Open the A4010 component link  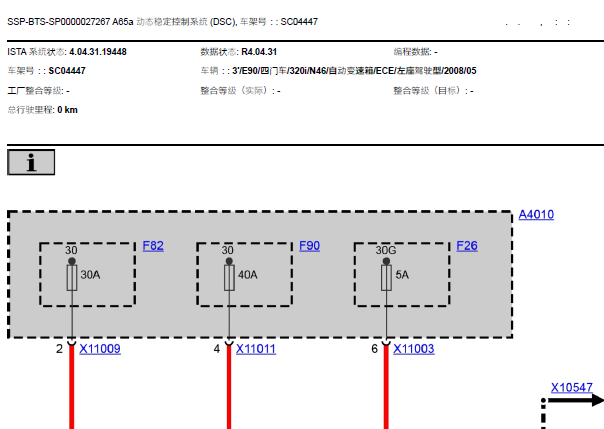tap(536, 214)
